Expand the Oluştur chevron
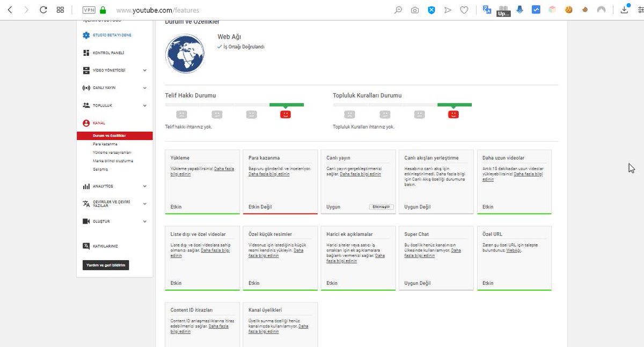Viewport: 644px width, 347px height. point(145,222)
